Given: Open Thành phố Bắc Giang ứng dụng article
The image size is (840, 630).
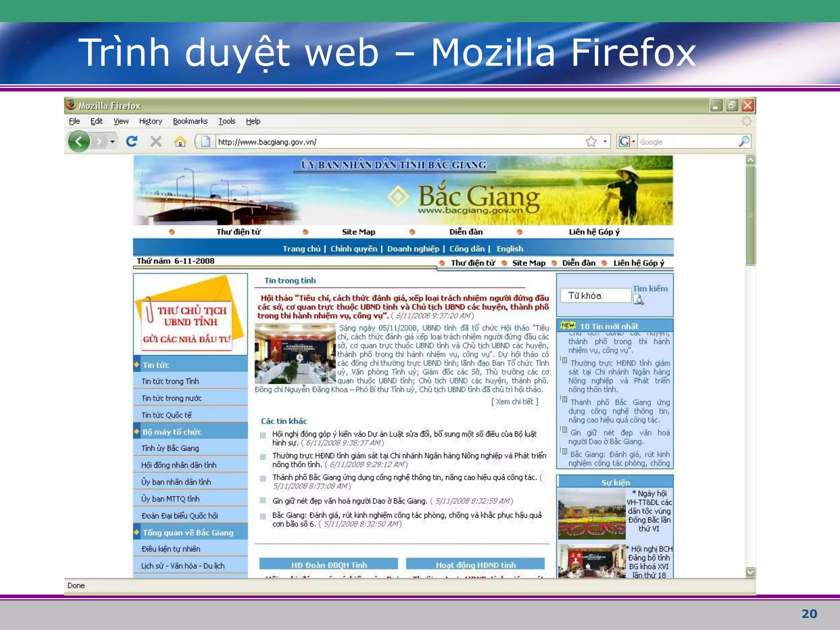Looking at the screenshot, I should point(404,477).
